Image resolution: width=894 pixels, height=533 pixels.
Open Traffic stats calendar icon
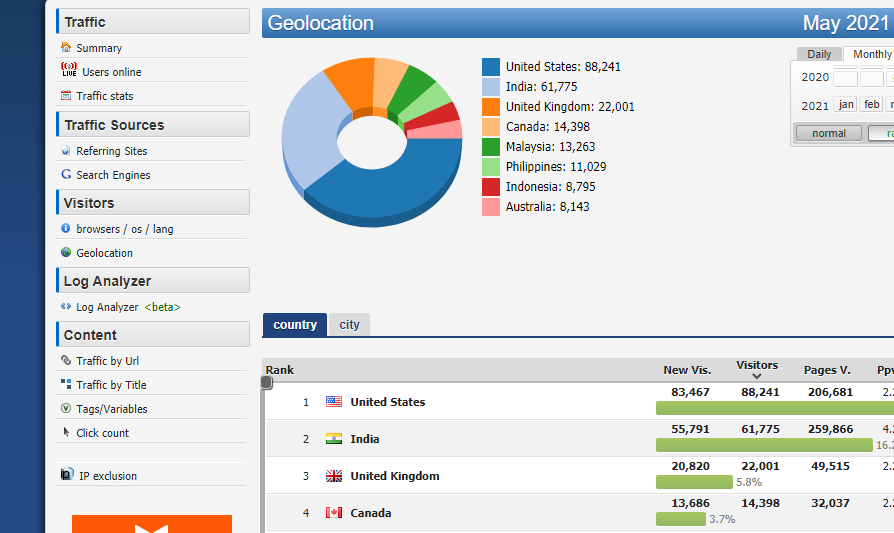pyautogui.click(x=66, y=96)
